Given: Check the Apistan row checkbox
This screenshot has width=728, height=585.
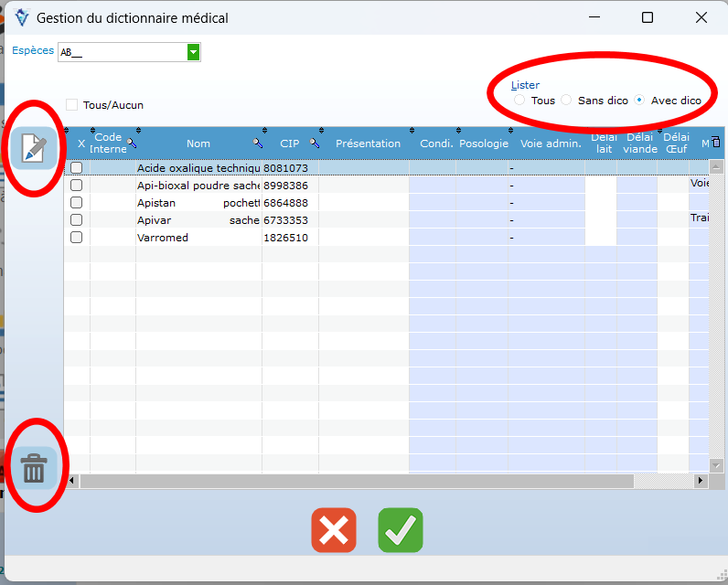Looking at the screenshot, I should (76, 203).
